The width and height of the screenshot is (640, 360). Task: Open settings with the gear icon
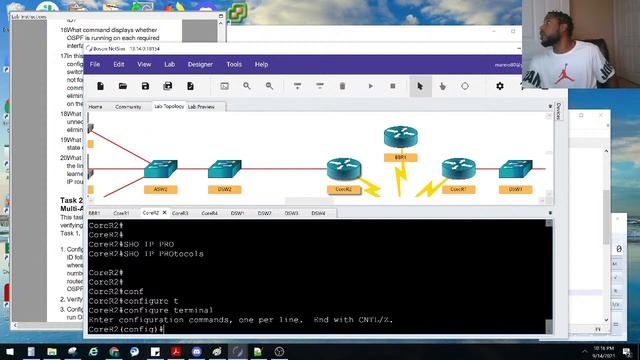click(500, 86)
